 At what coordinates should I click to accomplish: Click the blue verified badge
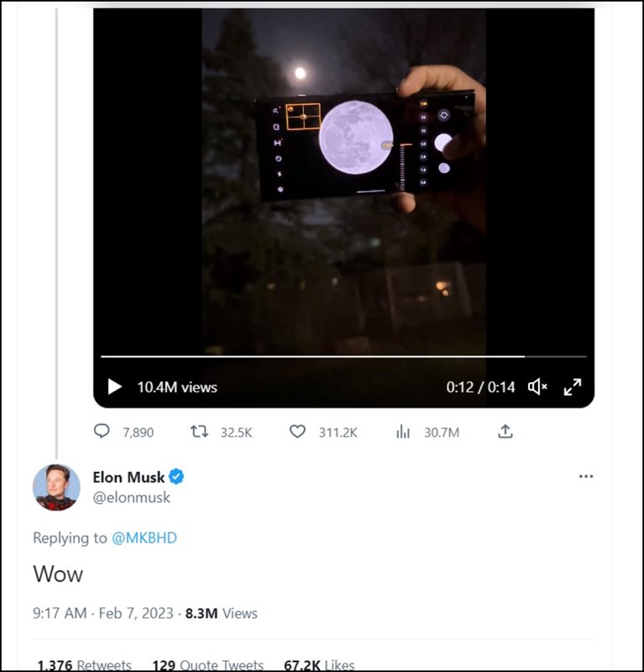[x=176, y=477]
